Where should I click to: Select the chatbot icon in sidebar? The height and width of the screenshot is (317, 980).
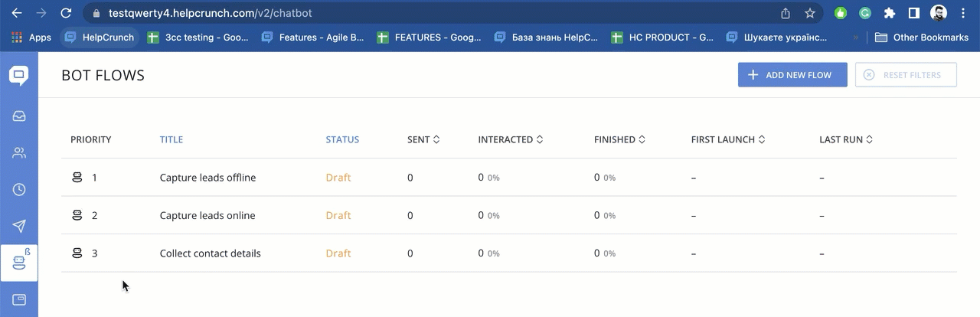pyautogui.click(x=19, y=262)
